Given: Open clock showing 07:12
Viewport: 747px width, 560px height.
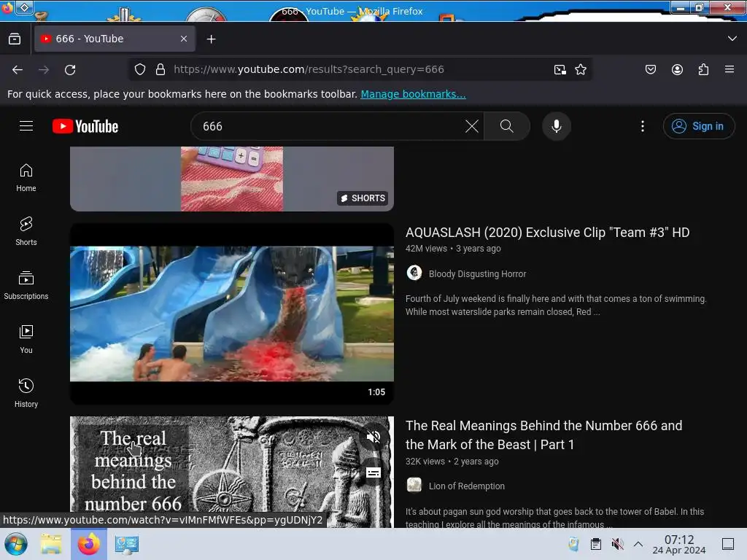Looking at the screenshot, I should pos(679,544).
